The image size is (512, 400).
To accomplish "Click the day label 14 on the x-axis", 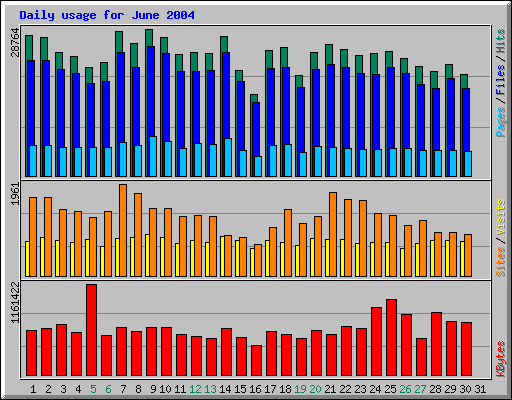I will click(x=225, y=389).
